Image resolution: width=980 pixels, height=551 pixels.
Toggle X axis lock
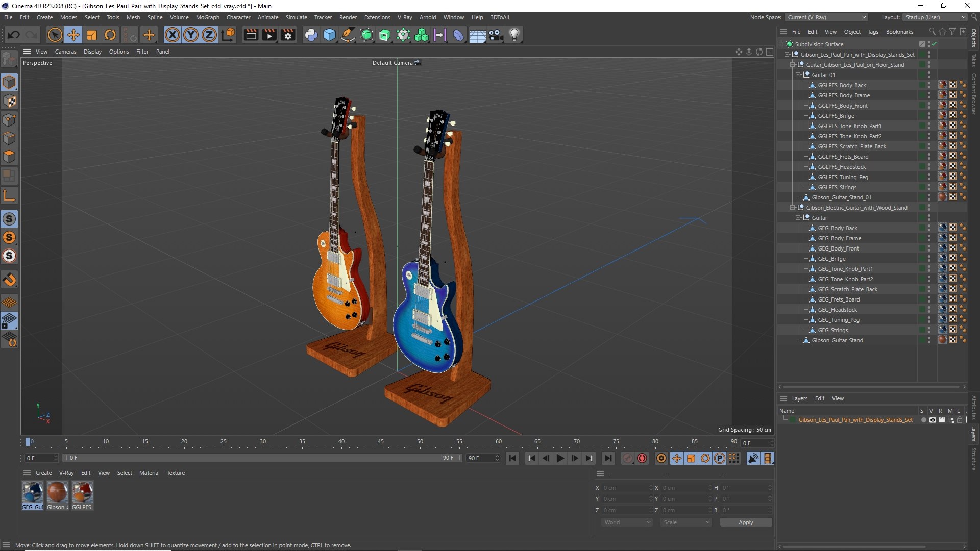[x=173, y=35]
